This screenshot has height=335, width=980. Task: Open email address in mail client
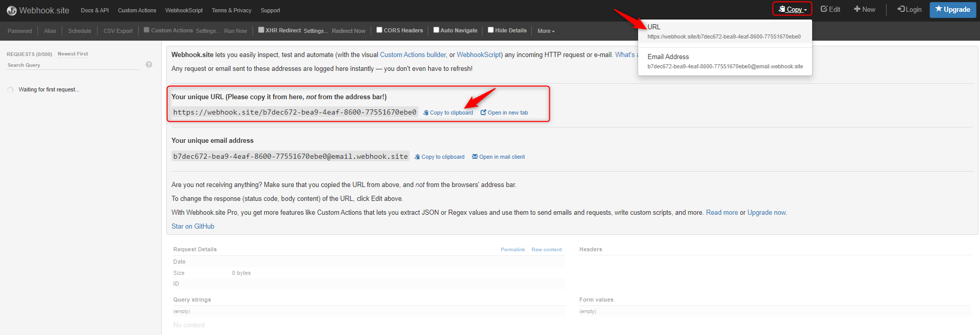coord(498,157)
